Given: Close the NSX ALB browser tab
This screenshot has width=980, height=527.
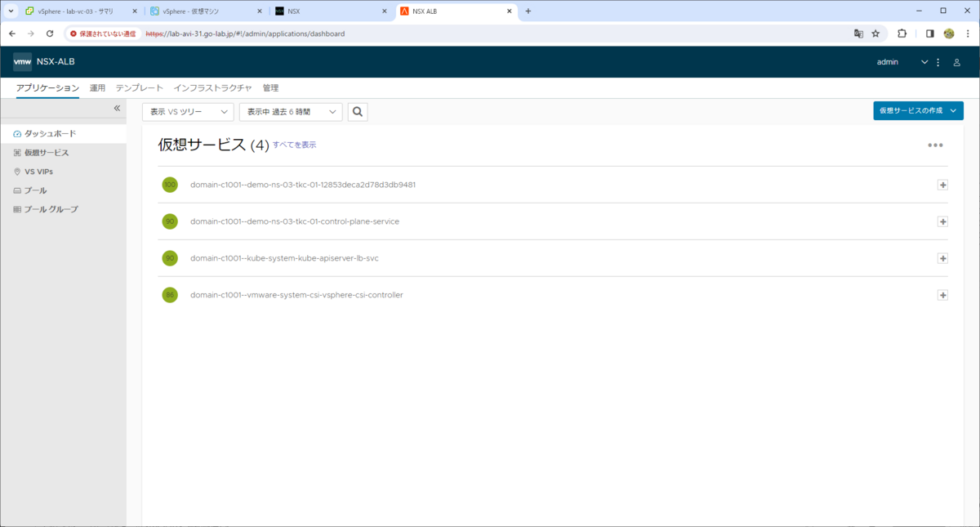Looking at the screenshot, I should pyautogui.click(x=510, y=11).
